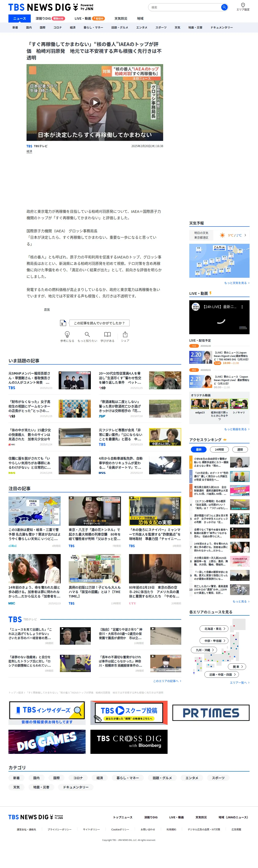Click the 参考になる lightbulb icon
The width and height of the screenshot is (258, 868).
coord(67,334)
